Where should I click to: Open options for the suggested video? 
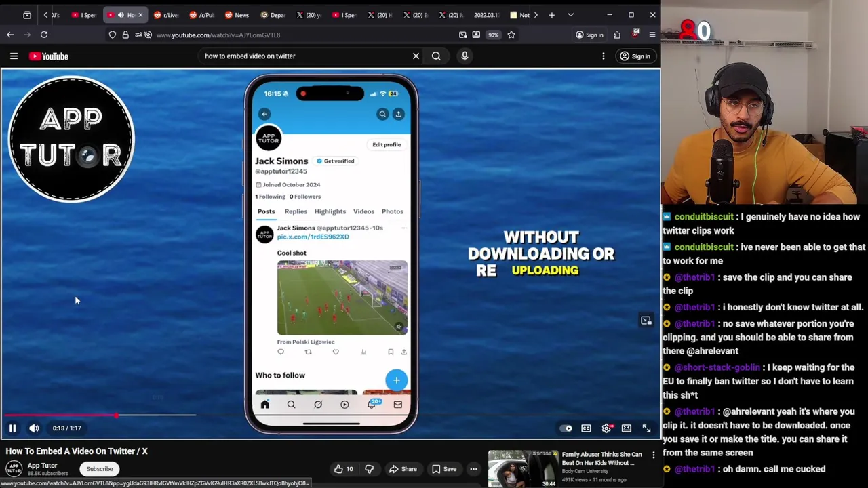(654, 455)
